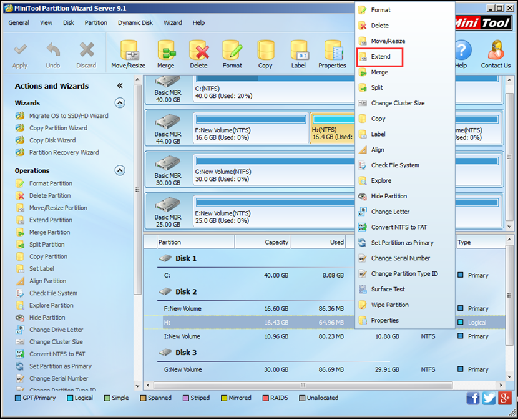
Task: Select the I:New Volume row
Action: click(325, 336)
